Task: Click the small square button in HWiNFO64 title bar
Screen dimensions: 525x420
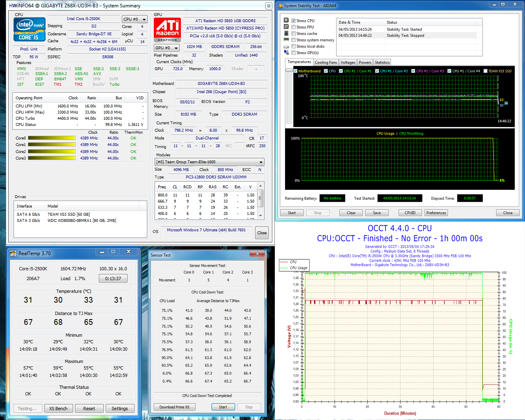Action: [x=269, y=6]
